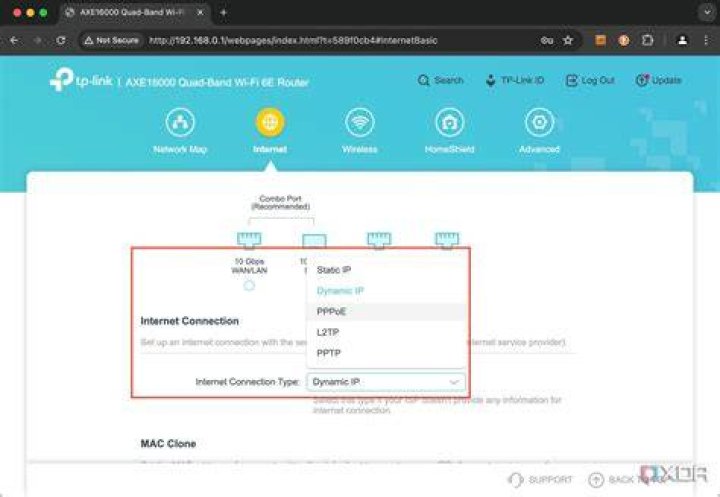The width and height of the screenshot is (720, 497).
Task: Click the fourth Ethernet port icon
Action: pyautogui.click(x=447, y=240)
